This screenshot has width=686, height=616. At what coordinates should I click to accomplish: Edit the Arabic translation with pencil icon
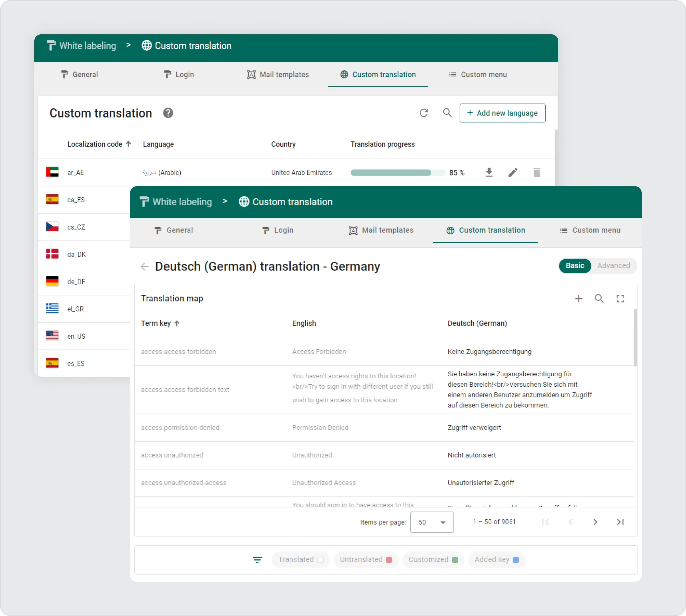[513, 172]
